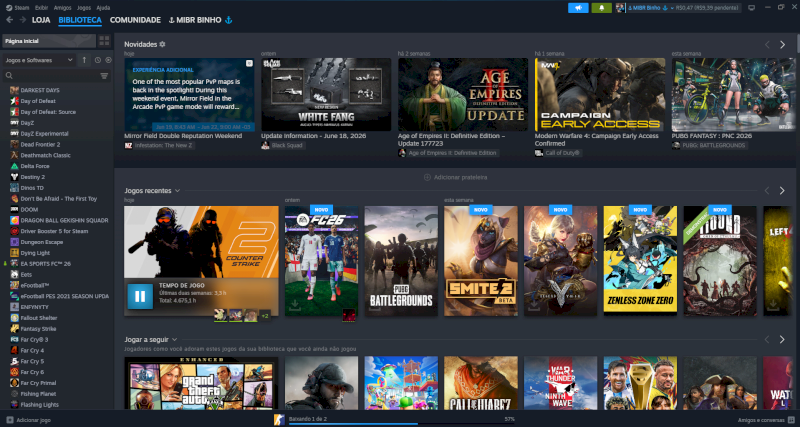Open SMITE 2 game cover
The width and height of the screenshot is (800, 427).
coord(481,261)
